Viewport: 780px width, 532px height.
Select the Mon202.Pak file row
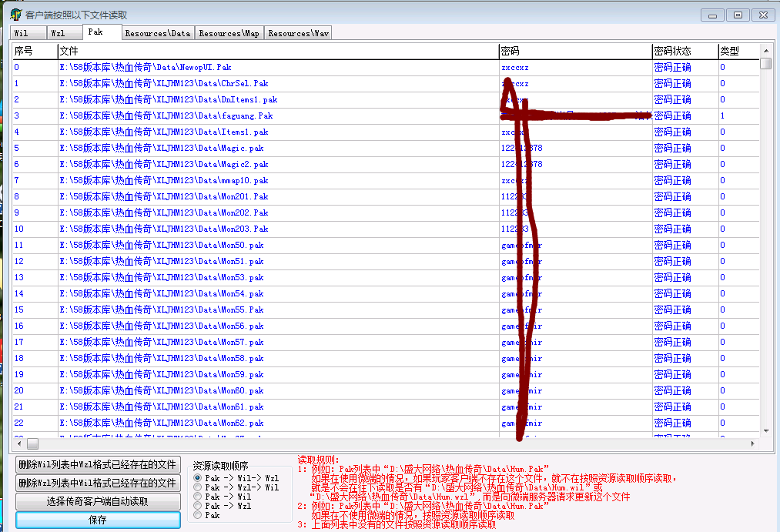coord(386,212)
